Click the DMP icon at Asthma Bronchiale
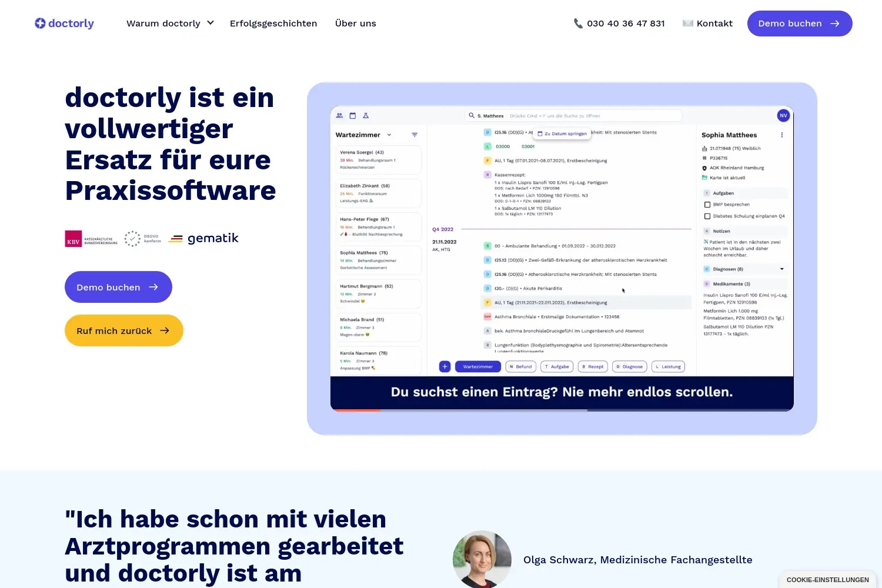Image resolution: width=882 pixels, height=588 pixels. click(x=487, y=316)
